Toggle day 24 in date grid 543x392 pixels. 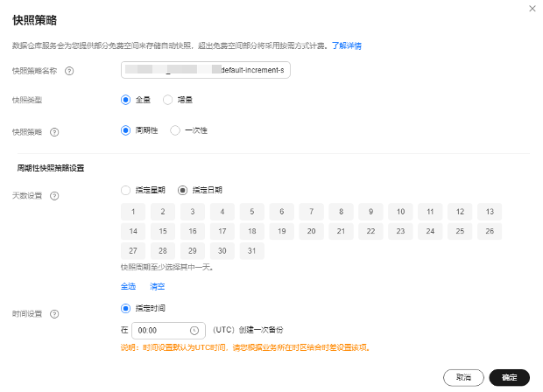tap(430, 232)
